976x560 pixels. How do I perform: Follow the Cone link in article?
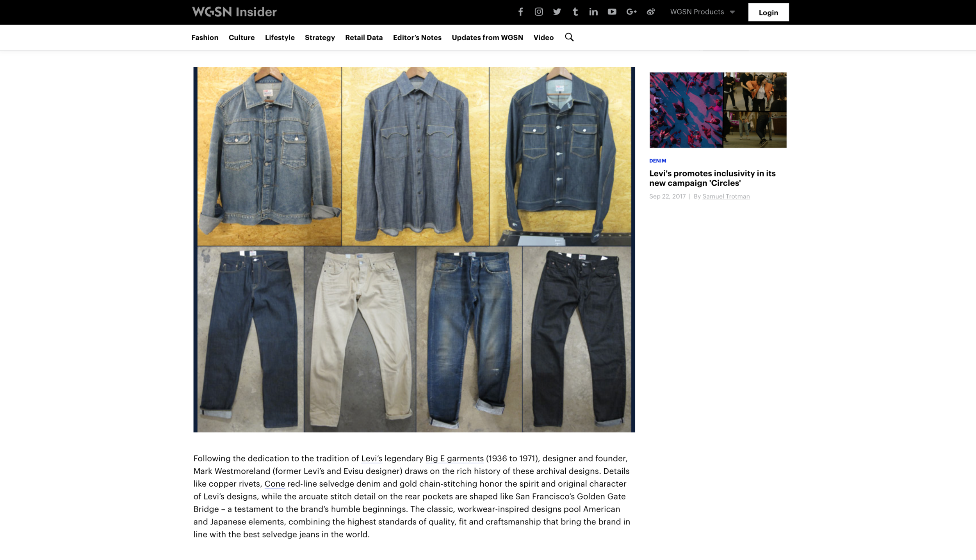(x=275, y=484)
